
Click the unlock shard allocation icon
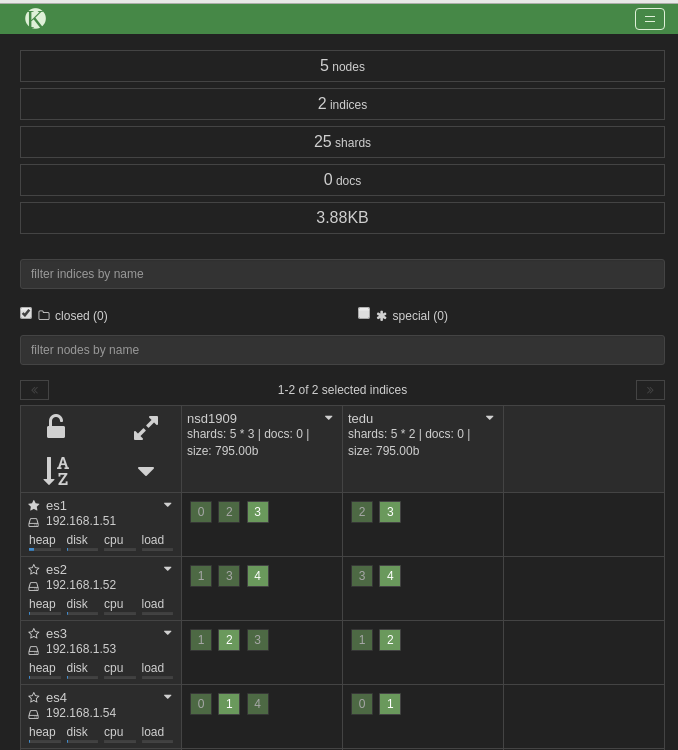(x=56, y=426)
